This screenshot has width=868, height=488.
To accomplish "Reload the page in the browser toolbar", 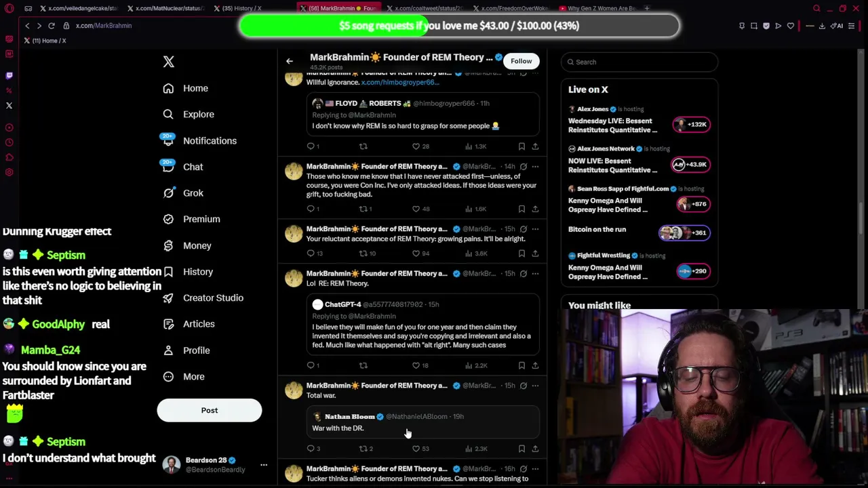I will pyautogui.click(x=51, y=26).
